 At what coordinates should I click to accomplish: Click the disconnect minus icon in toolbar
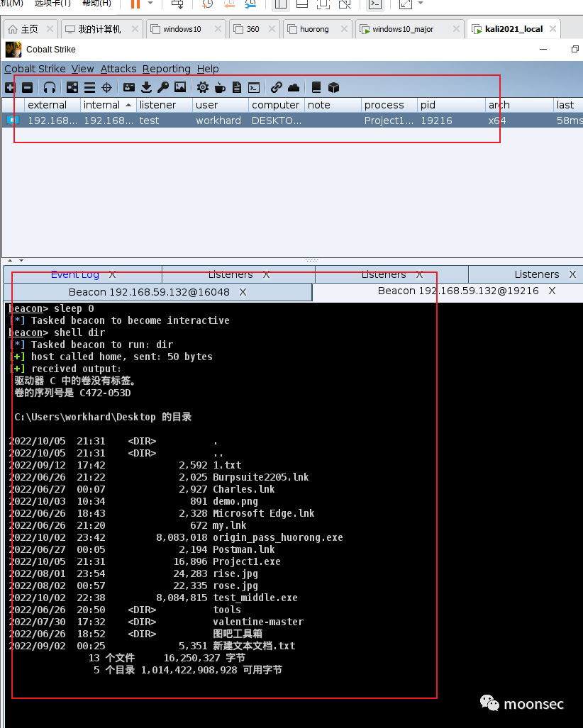(x=28, y=87)
